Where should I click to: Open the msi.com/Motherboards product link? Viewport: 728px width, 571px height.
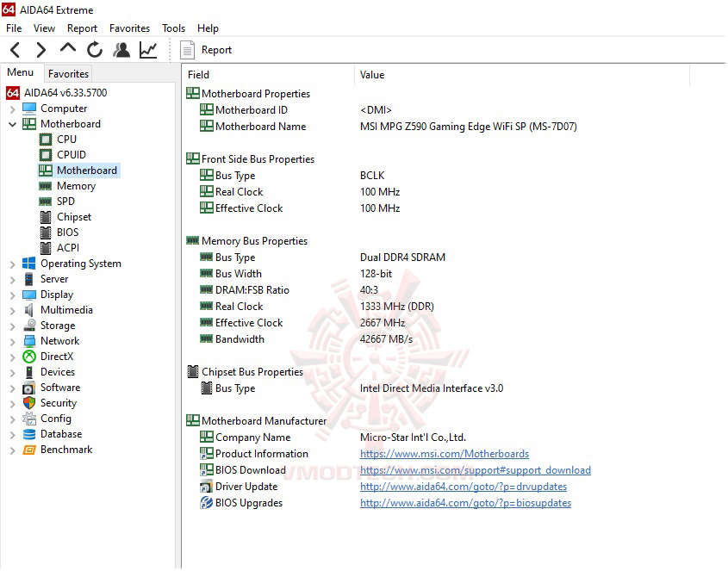(x=445, y=454)
